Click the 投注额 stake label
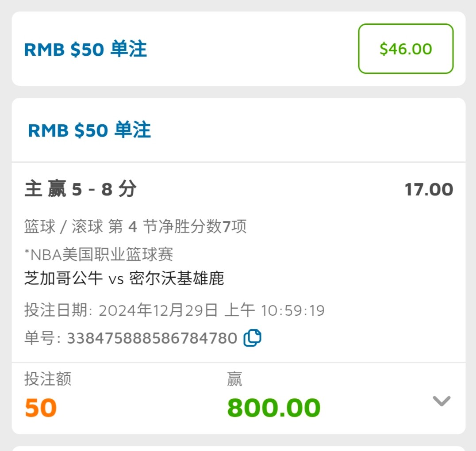This screenshot has height=451, width=476. tap(48, 379)
